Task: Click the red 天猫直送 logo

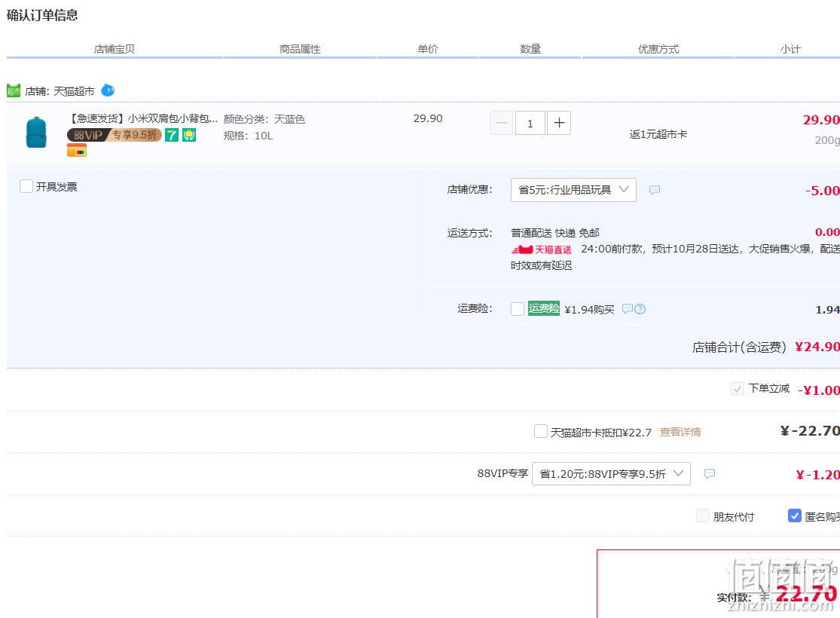Action: pyautogui.click(x=542, y=249)
